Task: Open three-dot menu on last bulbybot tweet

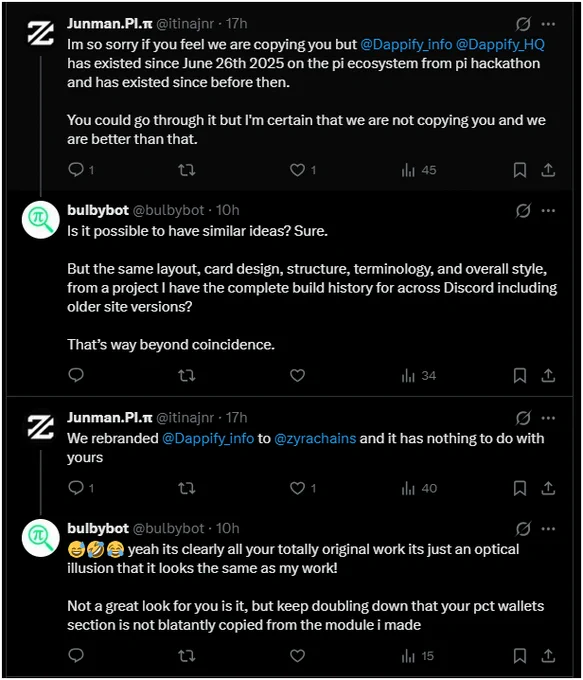Action: (548, 529)
